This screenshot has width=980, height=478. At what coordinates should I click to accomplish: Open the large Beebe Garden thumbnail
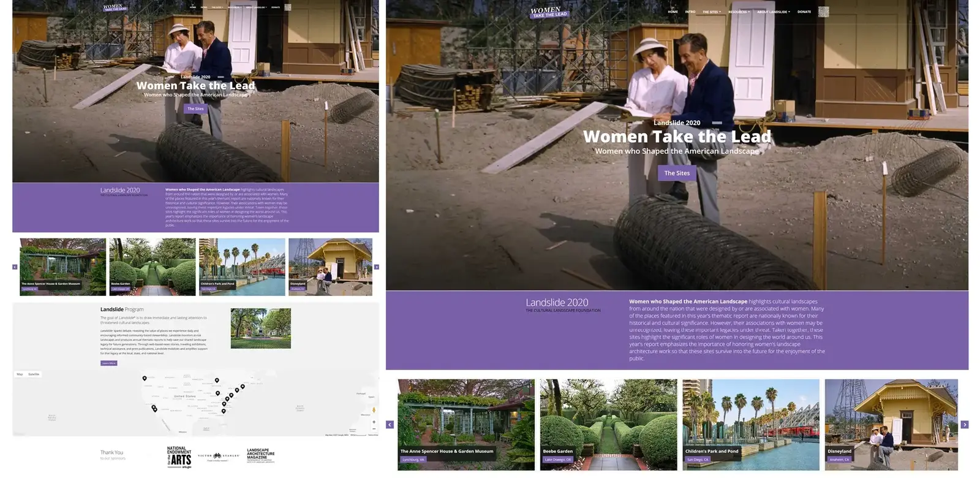point(608,424)
